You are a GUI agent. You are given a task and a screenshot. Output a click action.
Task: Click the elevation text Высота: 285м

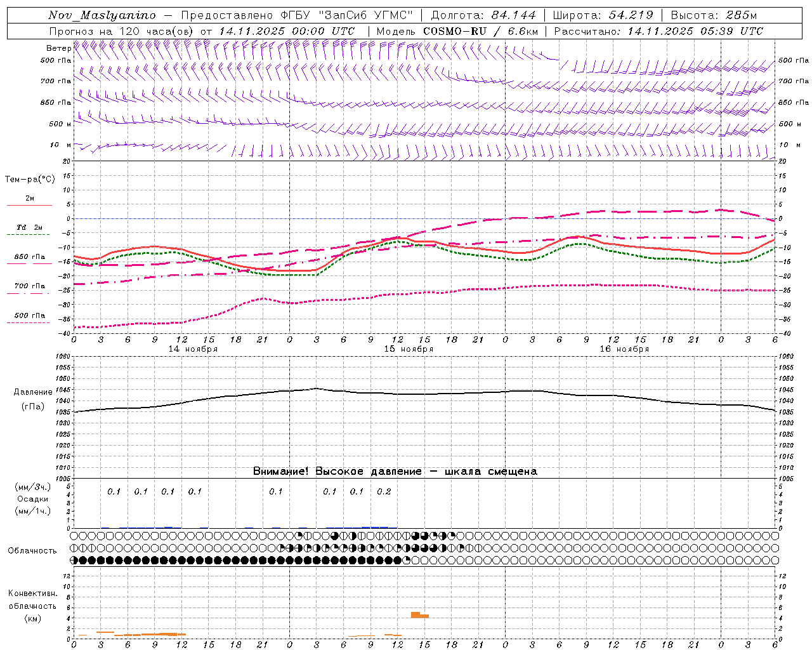[x=714, y=15]
